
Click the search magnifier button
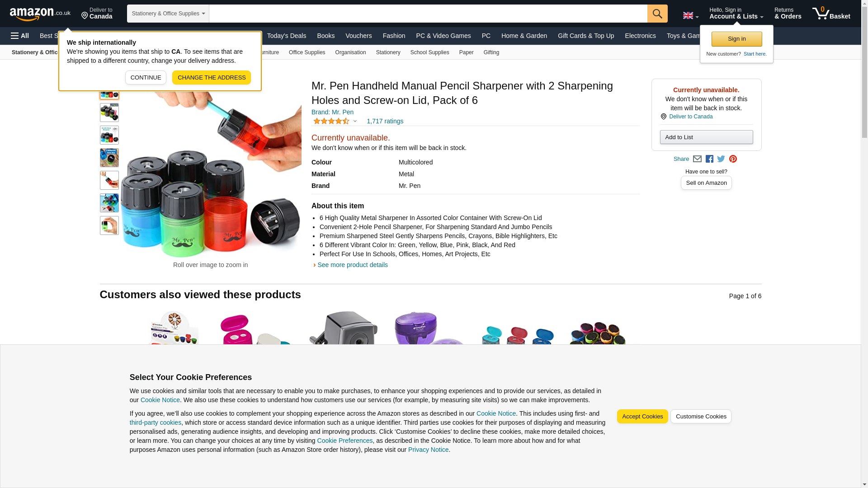657,14
